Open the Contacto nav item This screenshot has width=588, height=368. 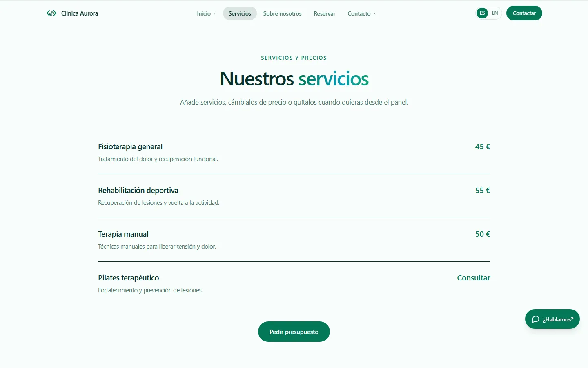coord(359,13)
